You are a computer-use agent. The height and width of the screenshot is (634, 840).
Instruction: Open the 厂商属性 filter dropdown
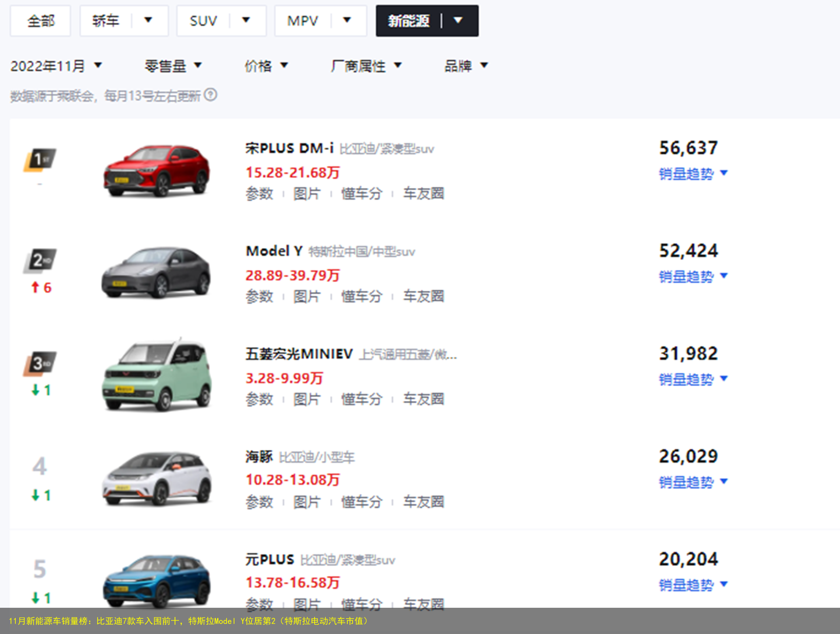(366, 66)
